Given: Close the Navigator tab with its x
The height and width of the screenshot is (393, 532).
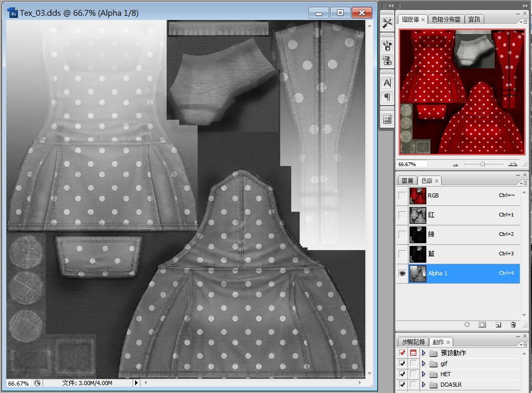Looking at the screenshot, I should click(423, 19).
